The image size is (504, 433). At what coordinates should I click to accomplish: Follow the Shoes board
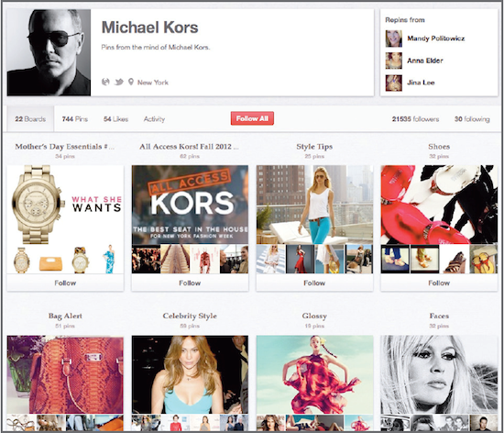pos(439,283)
